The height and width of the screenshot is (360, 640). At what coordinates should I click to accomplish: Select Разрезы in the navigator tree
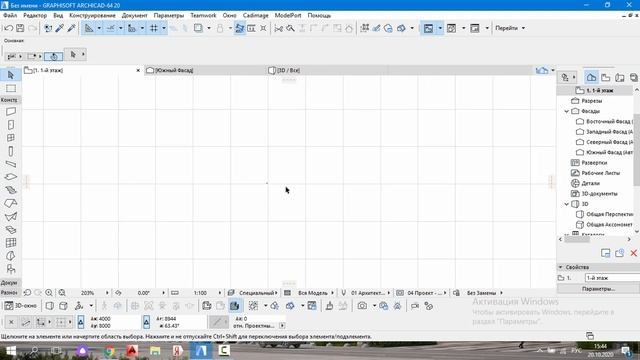592,101
